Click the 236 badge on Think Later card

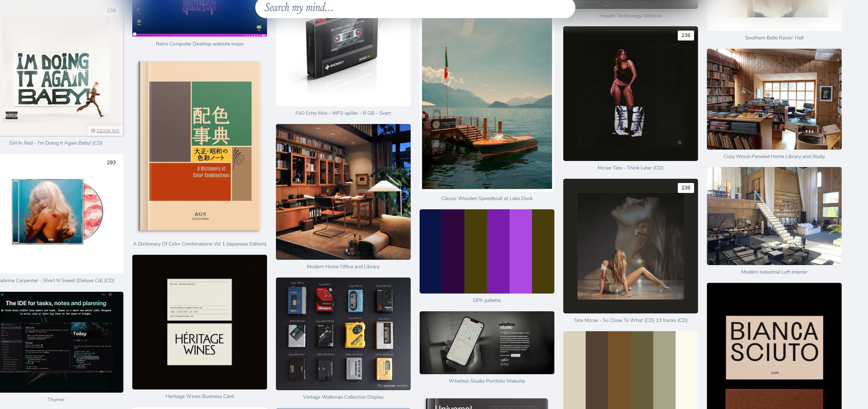pyautogui.click(x=685, y=36)
